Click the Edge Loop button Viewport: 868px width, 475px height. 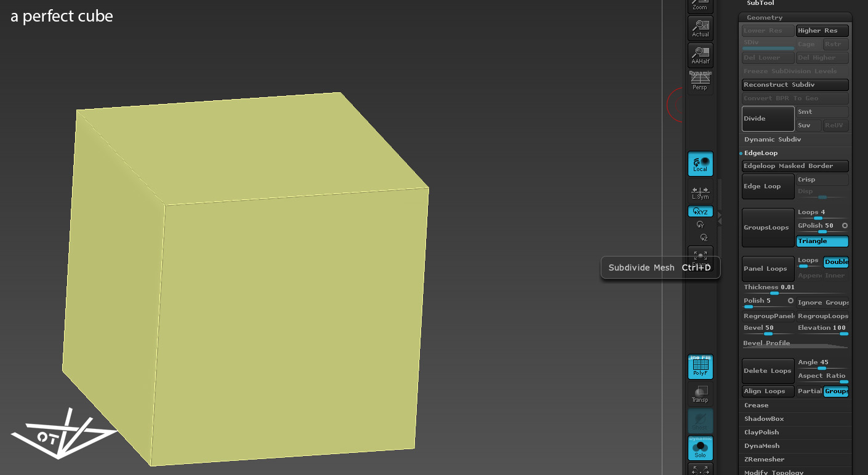tap(768, 186)
